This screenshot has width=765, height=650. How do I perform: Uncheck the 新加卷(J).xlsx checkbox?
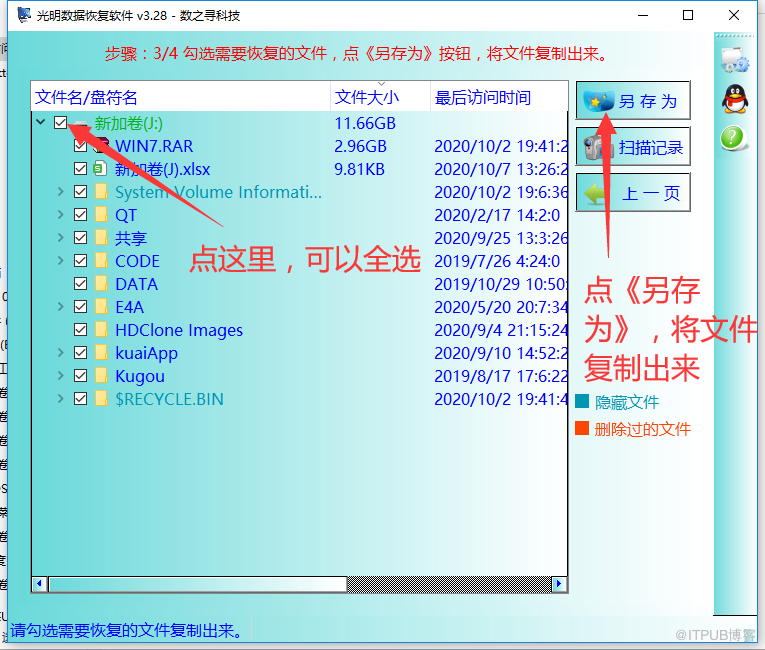point(81,169)
